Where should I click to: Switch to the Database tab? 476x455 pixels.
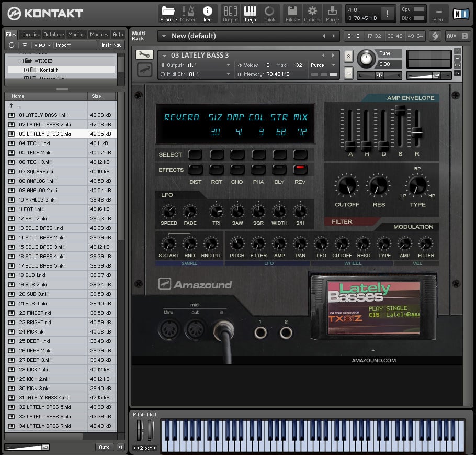pyautogui.click(x=54, y=35)
